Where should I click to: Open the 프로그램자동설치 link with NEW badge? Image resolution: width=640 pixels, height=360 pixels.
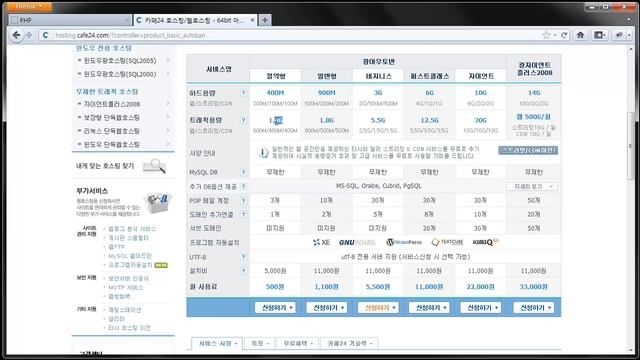(130, 265)
